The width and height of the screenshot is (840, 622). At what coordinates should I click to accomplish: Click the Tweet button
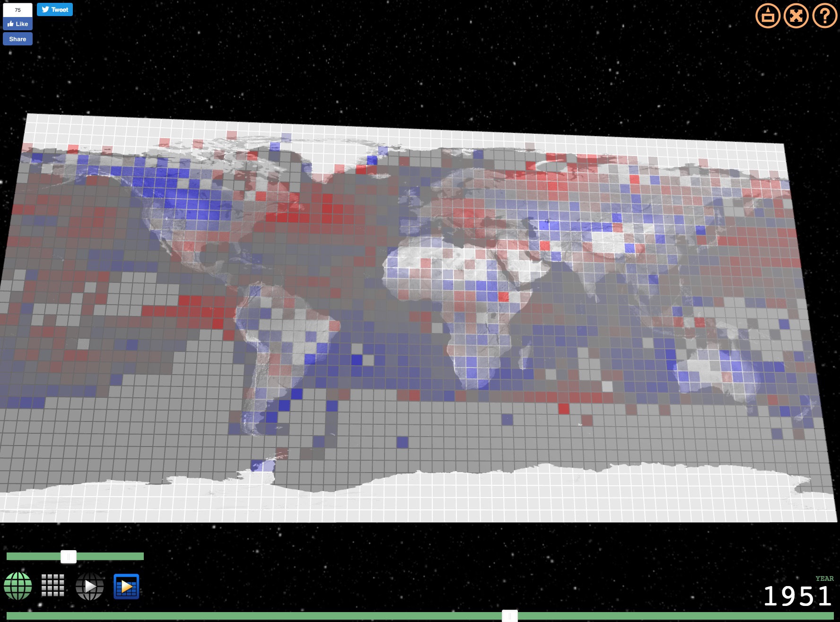[x=55, y=9]
